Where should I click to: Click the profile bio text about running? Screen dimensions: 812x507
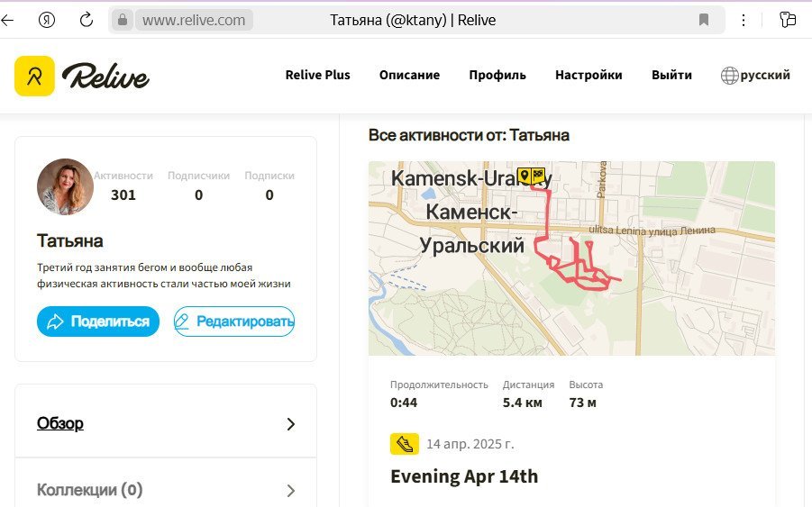[x=164, y=276]
